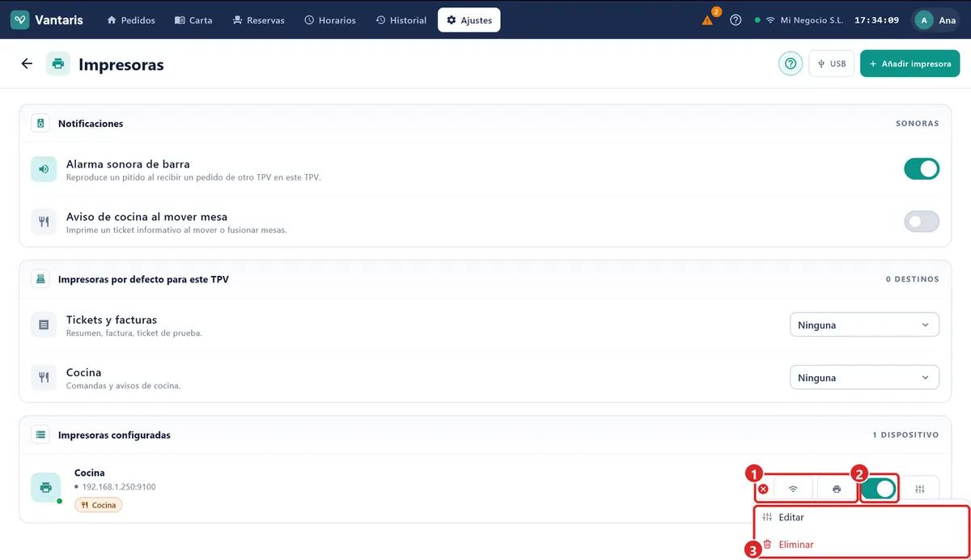Screen dimensions: 971x560
Task: Click the Notificaciones section icon
Action: [x=40, y=123]
